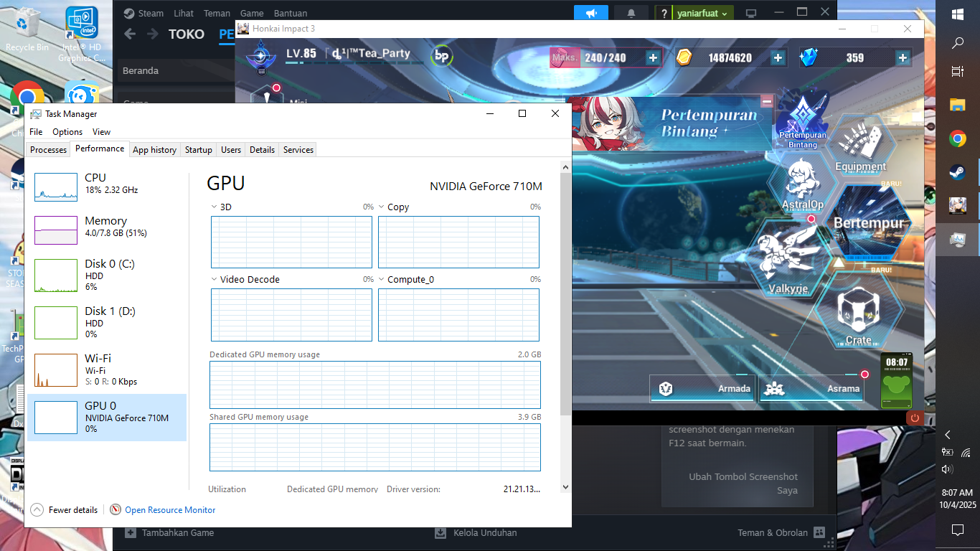The image size is (980, 551).
Task: Select Disk 0 (C:) in the sidebar
Action: tap(106, 275)
